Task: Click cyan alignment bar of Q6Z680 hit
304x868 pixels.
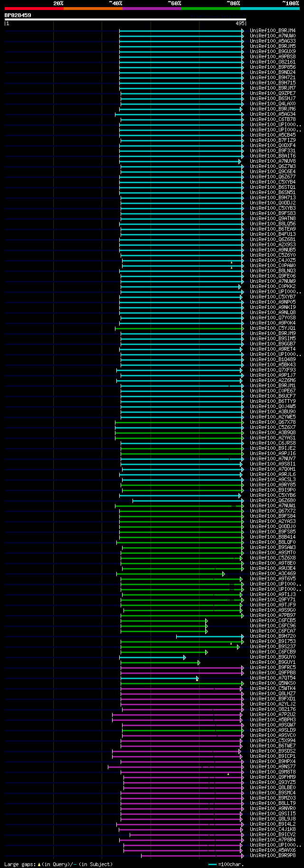Action: tap(188, 501)
